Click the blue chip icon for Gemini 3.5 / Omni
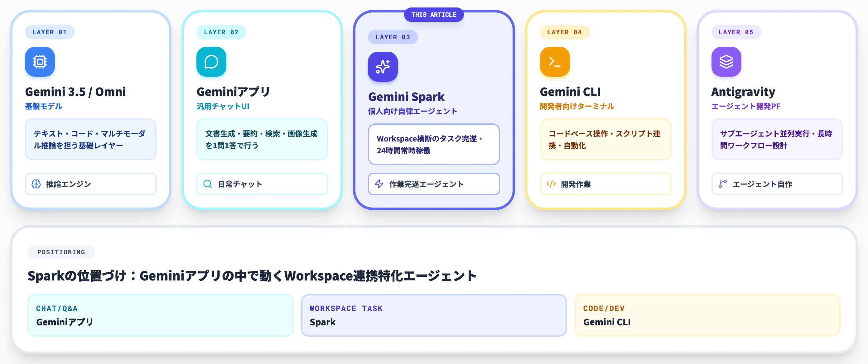The height and width of the screenshot is (364, 868). 40,62
